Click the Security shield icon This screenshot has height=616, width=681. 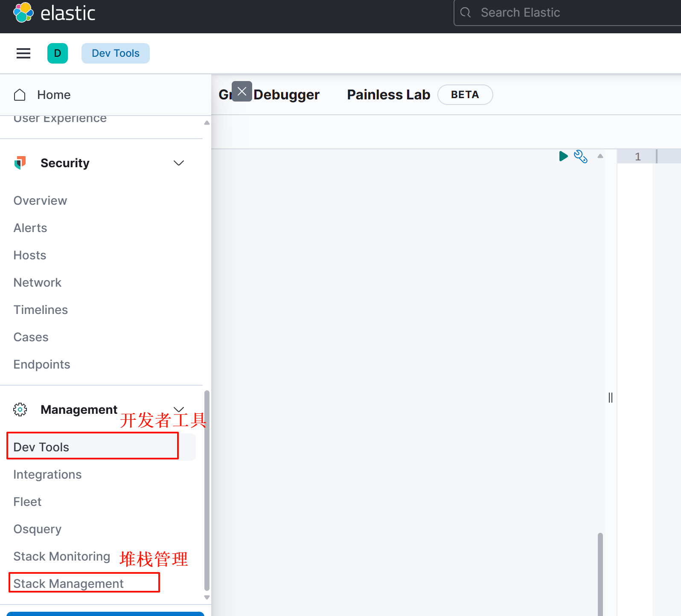point(20,163)
